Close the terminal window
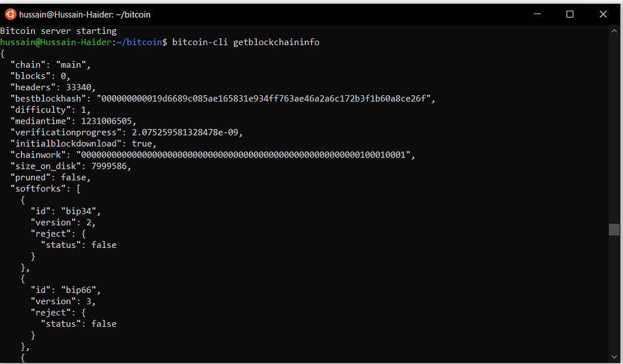This screenshot has width=623, height=364. tap(603, 14)
